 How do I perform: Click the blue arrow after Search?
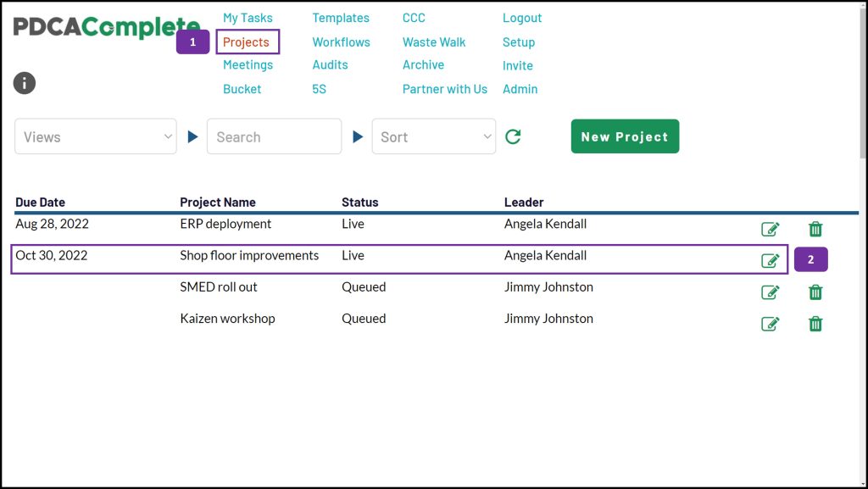(358, 136)
